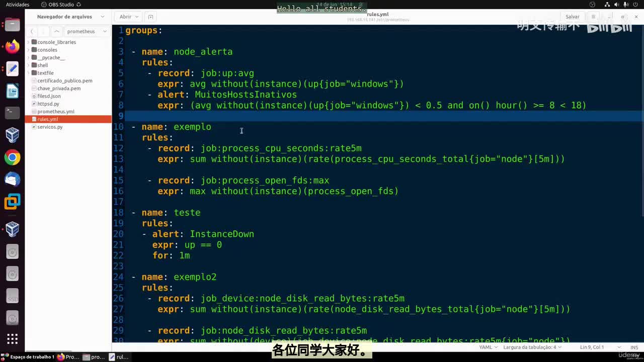Click 'exemplo2' group name in editor

195,277
